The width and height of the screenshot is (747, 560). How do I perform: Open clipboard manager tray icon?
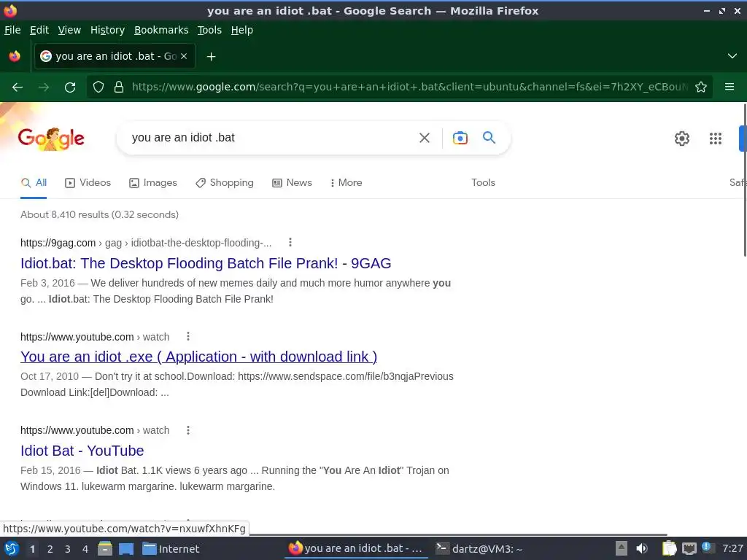click(669, 548)
